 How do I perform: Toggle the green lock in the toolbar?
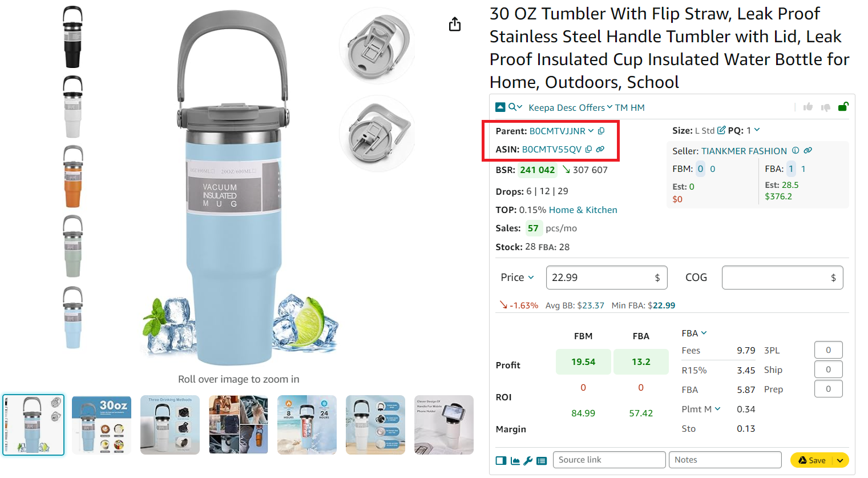pos(843,107)
